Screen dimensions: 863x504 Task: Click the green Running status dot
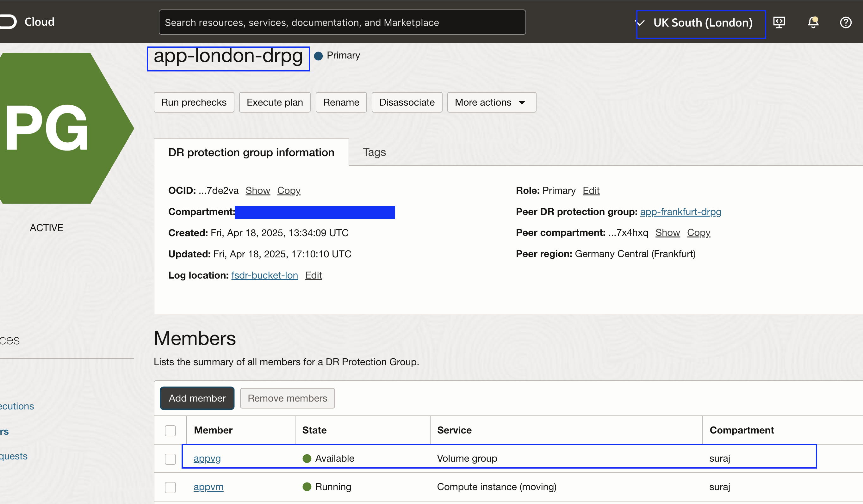pos(307,487)
